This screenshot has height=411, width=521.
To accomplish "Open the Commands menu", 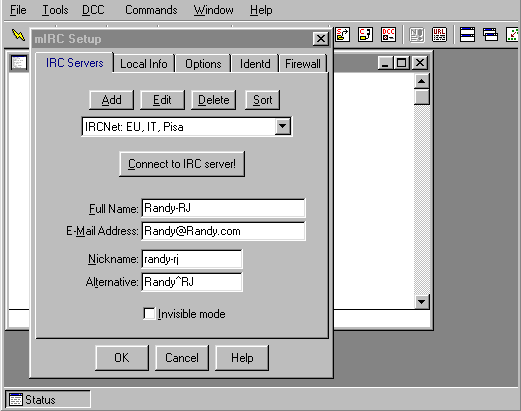I will [151, 10].
